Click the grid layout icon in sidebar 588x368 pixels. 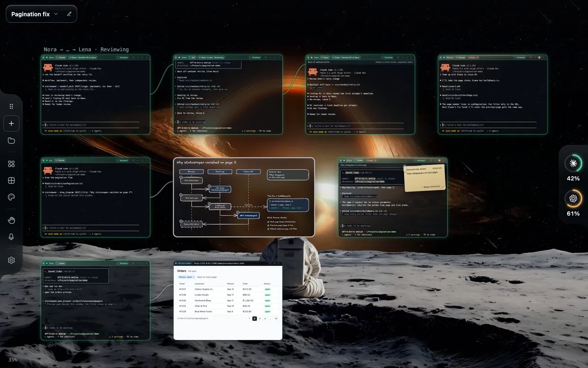point(11,180)
